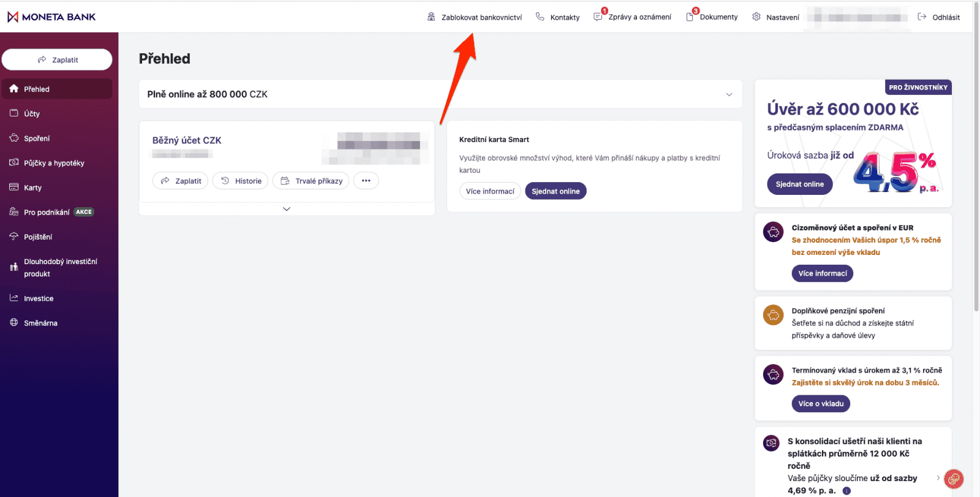980x497 pixels.
Task: Click the Dokumenty file icon
Action: pos(690,17)
